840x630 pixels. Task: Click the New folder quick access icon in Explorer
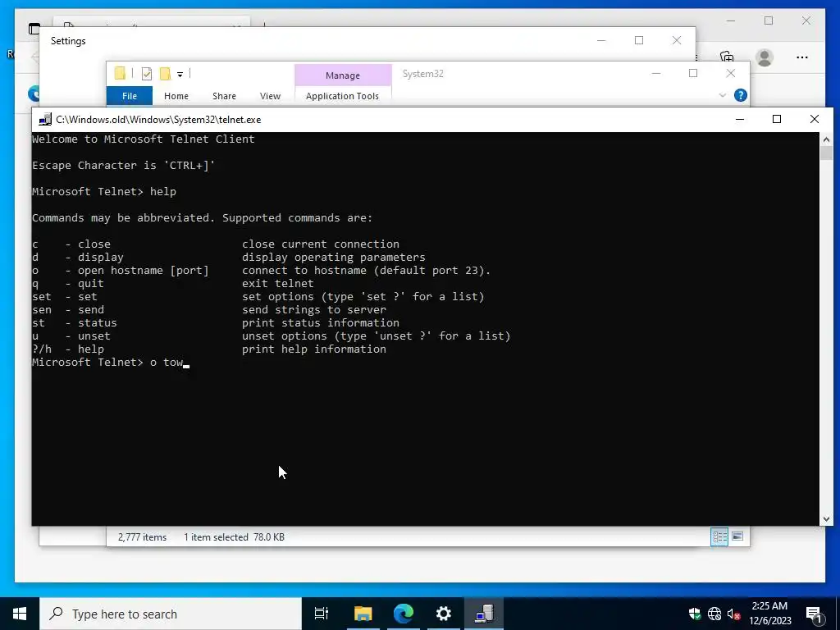[x=165, y=74]
